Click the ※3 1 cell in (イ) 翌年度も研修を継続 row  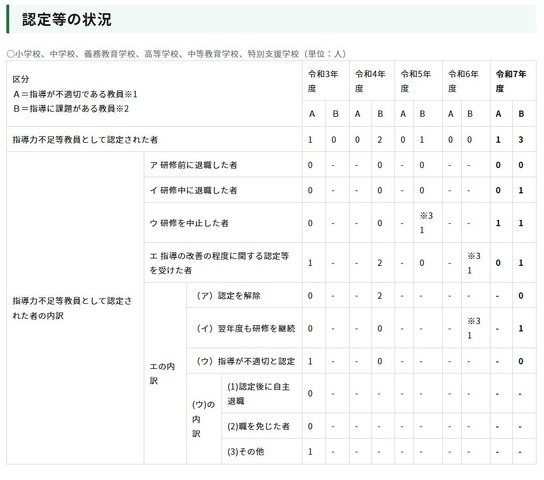click(474, 328)
